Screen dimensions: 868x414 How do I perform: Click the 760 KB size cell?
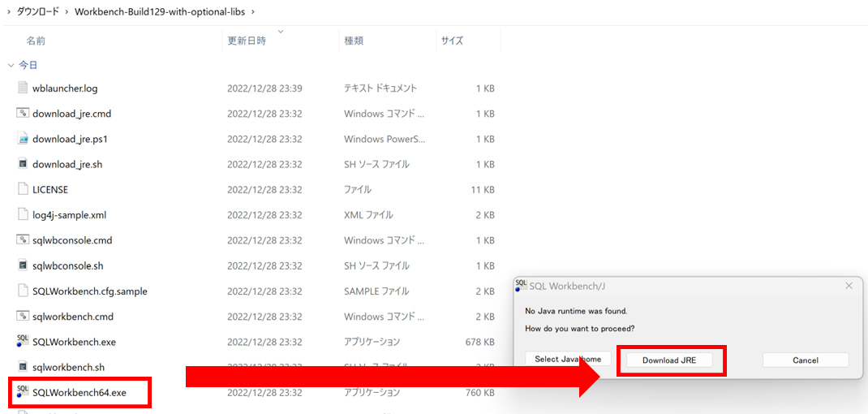[480, 392]
